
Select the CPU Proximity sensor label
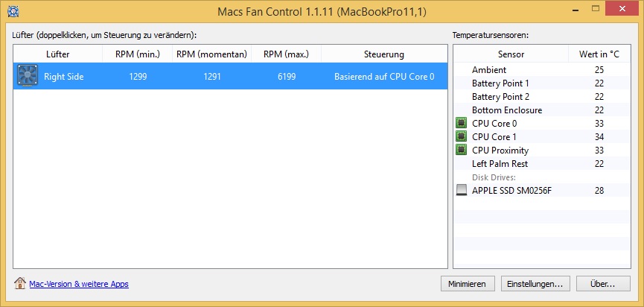(x=500, y=151)
